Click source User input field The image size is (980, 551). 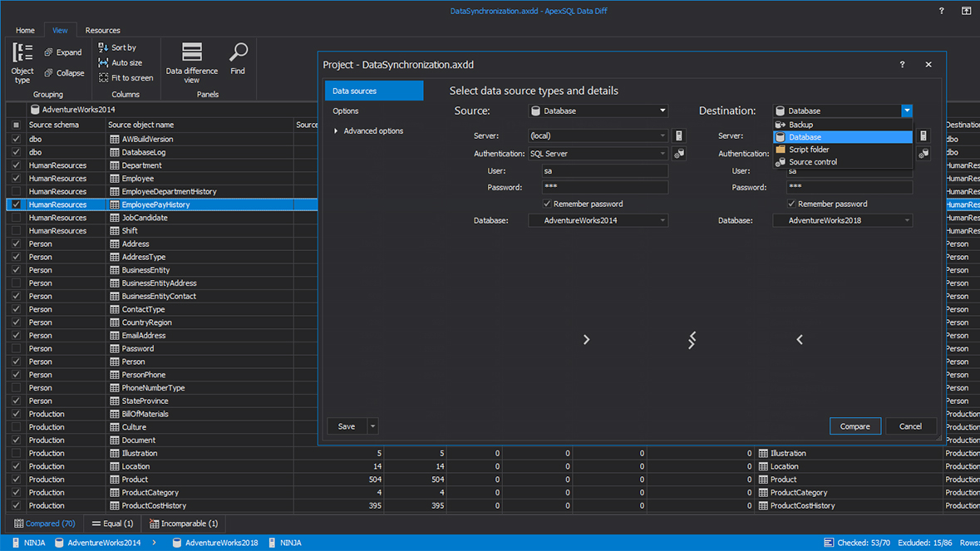point(604,170)
